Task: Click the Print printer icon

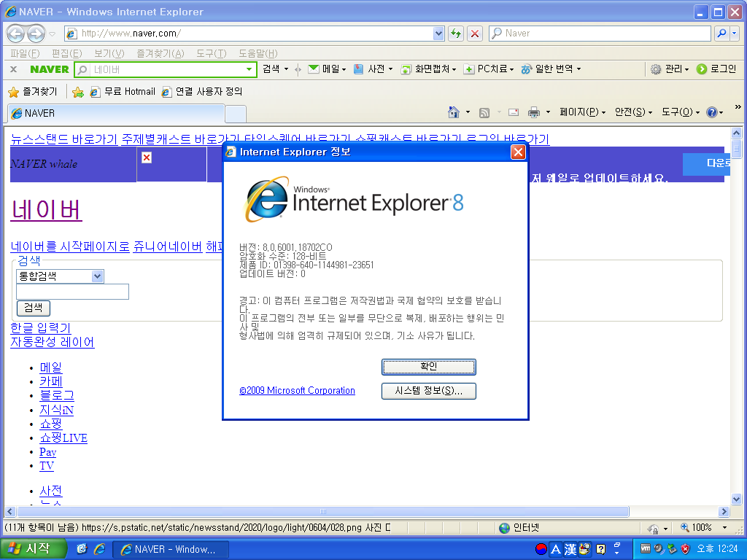Action: click(534, 113)
